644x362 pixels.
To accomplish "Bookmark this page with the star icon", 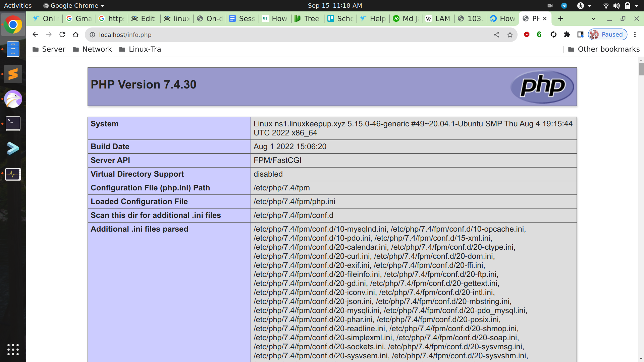I will pyautogui.click(x=510, y=35).
